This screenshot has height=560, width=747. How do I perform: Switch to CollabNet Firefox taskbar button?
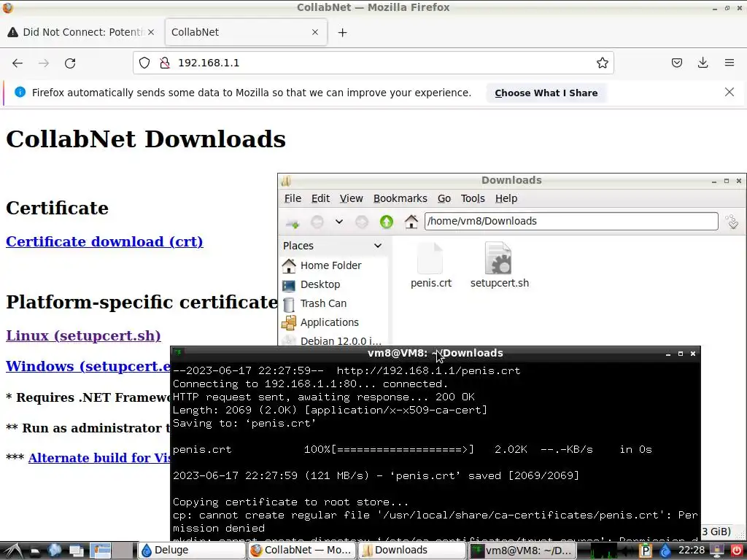301,551
